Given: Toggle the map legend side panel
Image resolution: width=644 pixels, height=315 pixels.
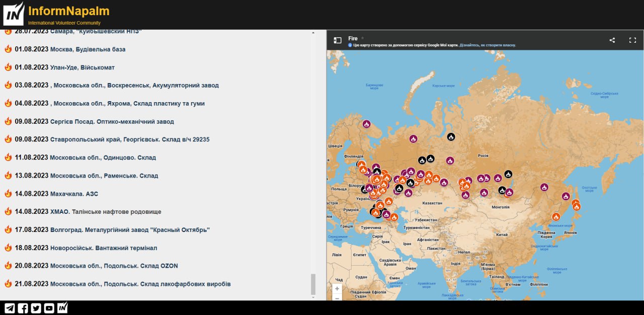Looking at the screenshot, I should (338, 40).
